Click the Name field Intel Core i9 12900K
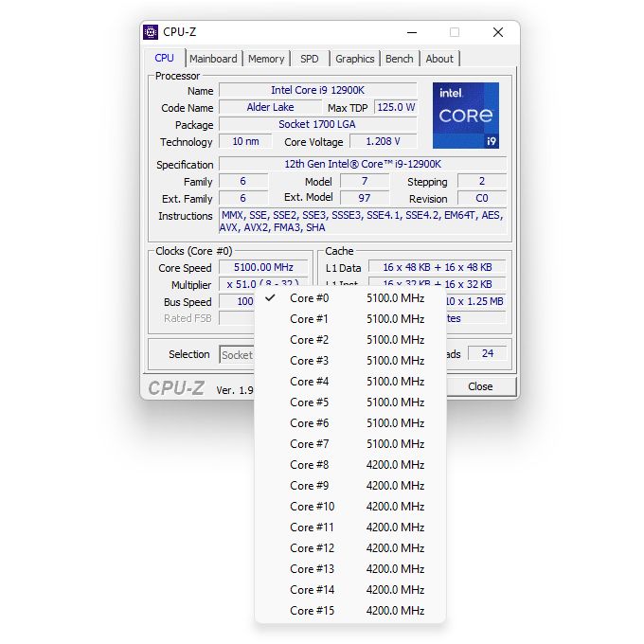 click(x=318, y=90)
